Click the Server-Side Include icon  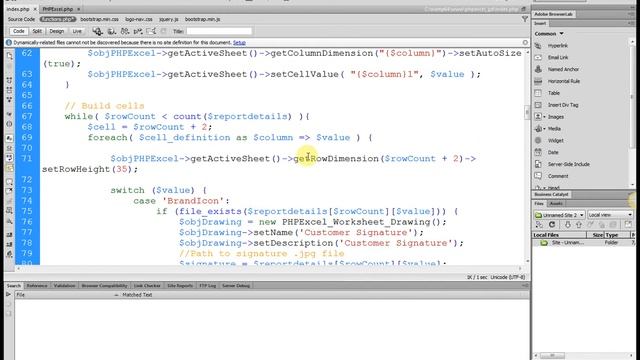point(538,164)
